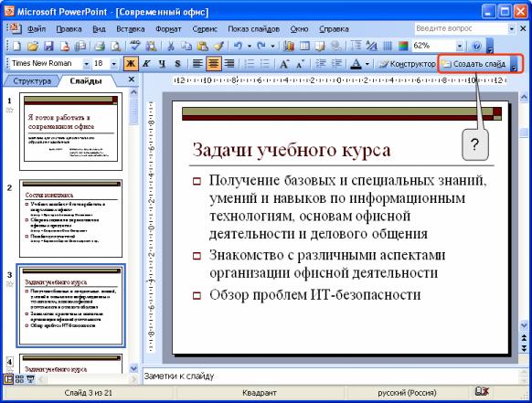Image resolution: width=532 pixels, height=403 pixels.
Task: Click the Создать слайд button
Action: pyautogui.click(x=475, y=64)
